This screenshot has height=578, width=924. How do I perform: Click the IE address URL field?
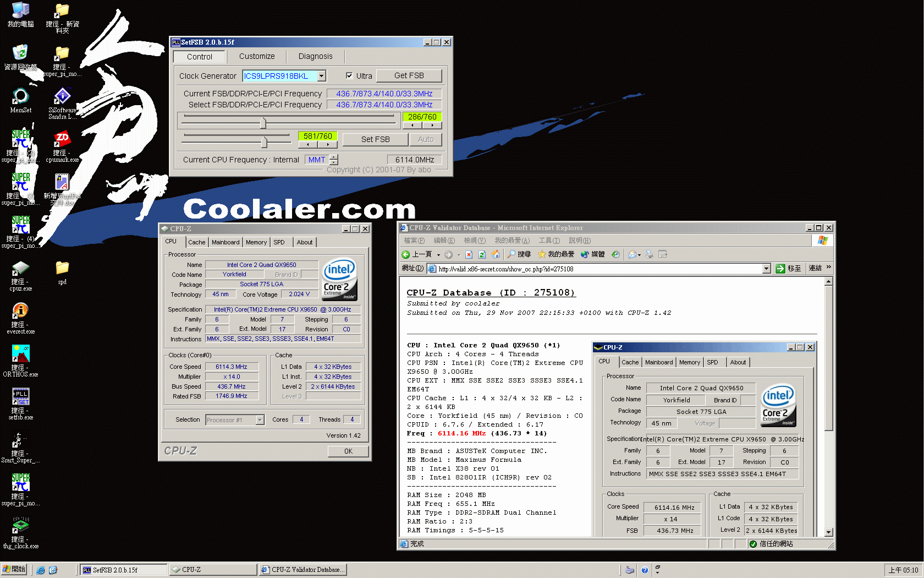[595, 269]
